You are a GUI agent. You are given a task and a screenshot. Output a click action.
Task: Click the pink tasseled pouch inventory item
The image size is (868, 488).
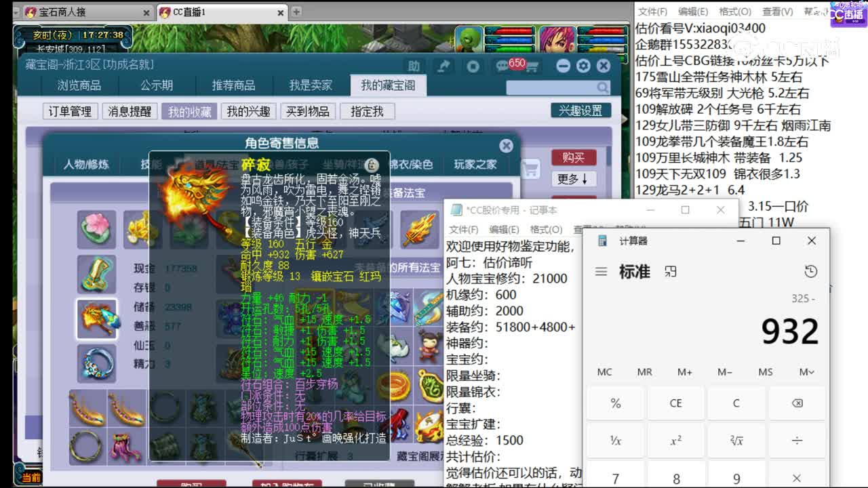(126, 446)
